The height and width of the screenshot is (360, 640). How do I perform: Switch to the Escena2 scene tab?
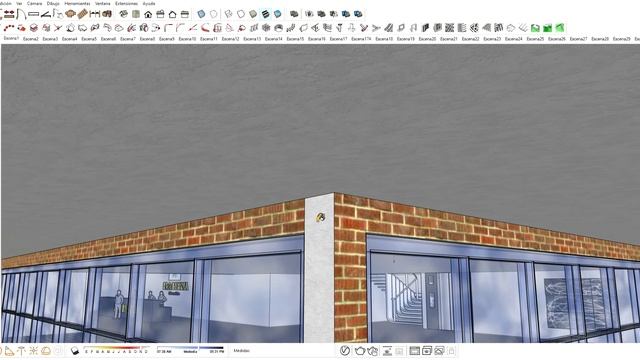tap(31, 39)
